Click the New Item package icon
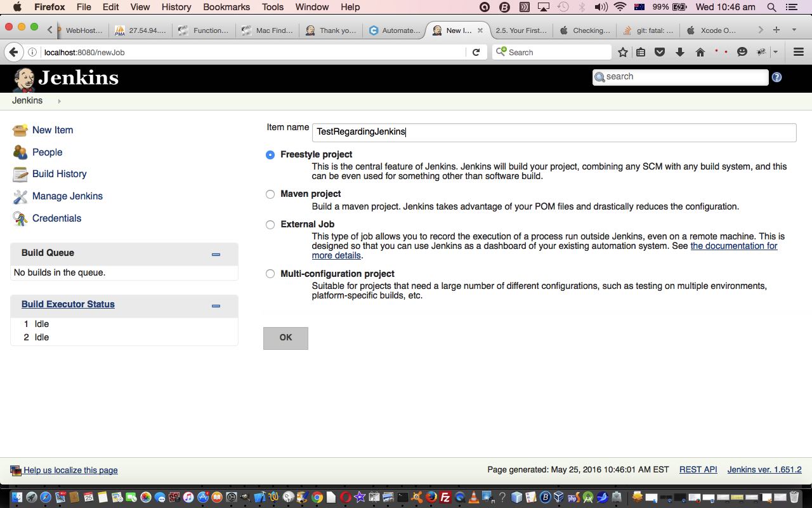This screenshot has height=508, width=812. point(20,130)
